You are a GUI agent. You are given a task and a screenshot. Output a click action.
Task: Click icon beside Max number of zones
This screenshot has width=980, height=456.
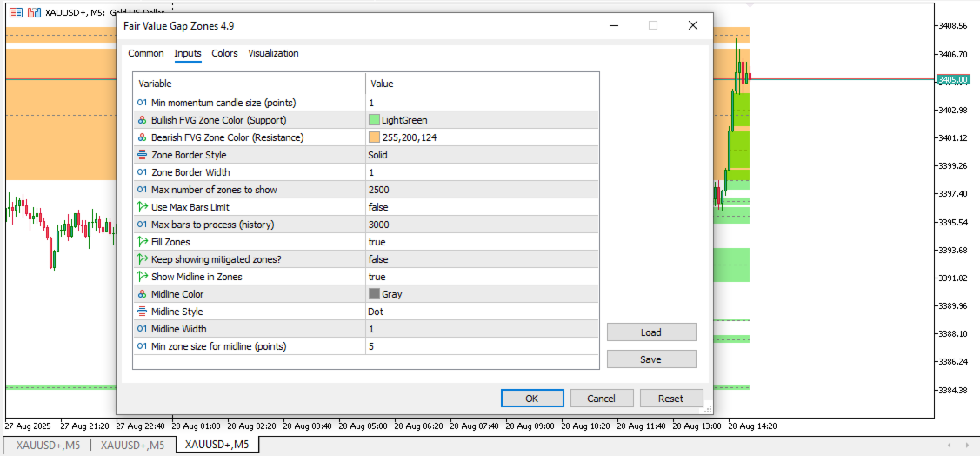click(142, 190)
